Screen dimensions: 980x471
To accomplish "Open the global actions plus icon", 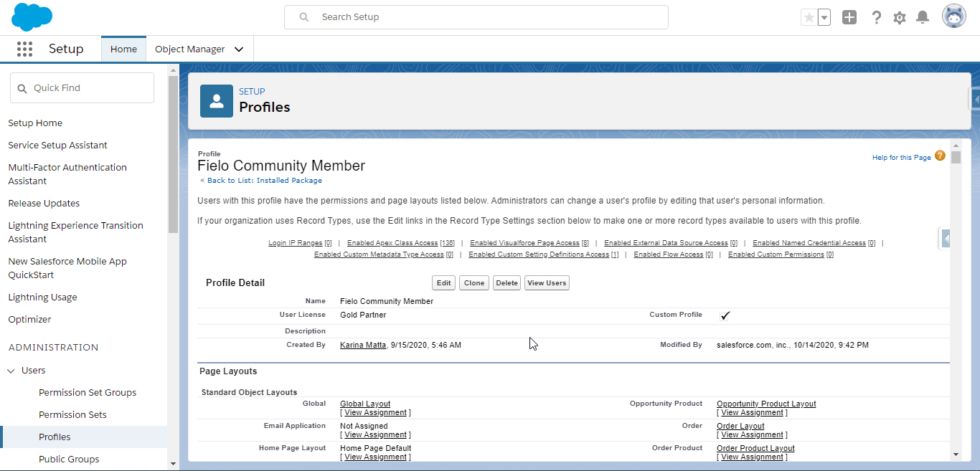I will tap(849, 17).
